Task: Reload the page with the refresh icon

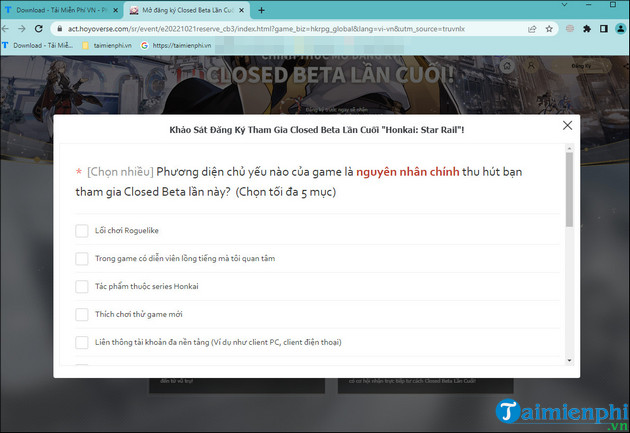Action: click(39, 29)
